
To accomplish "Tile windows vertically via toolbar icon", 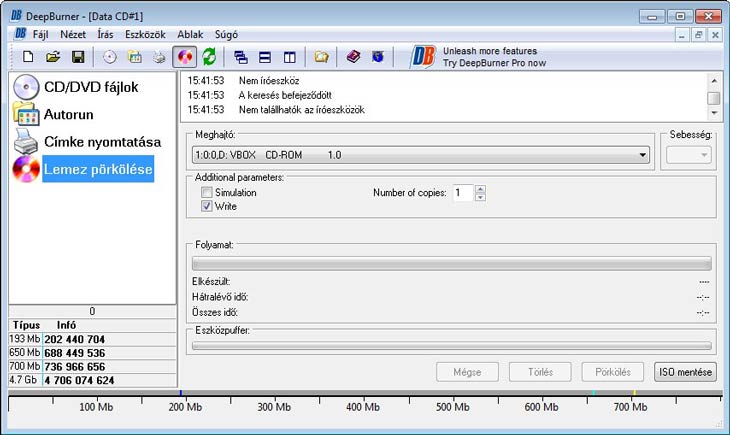I will (290, 57).
